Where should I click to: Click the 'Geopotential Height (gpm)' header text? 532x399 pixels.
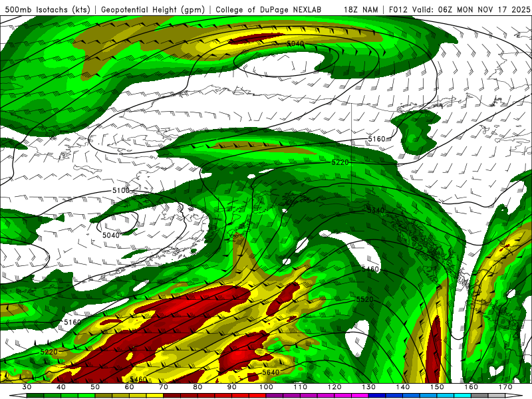(x=153, y=9)
